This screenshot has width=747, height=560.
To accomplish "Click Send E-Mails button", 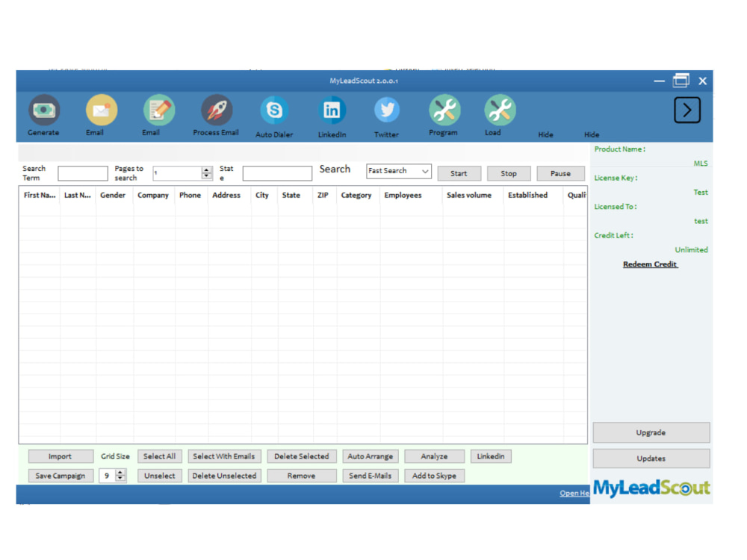I will pyautogui.click(x=371, y=476).
